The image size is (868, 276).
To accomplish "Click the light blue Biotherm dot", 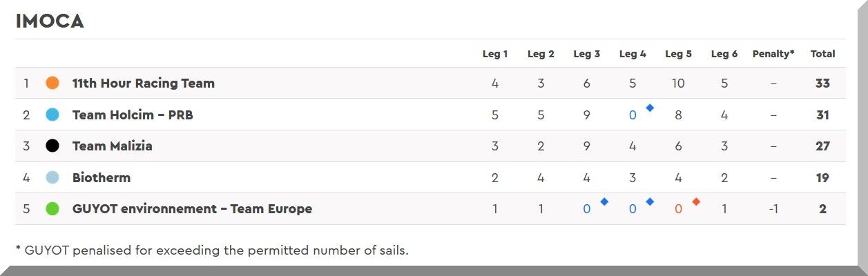I will click(52, 177).
